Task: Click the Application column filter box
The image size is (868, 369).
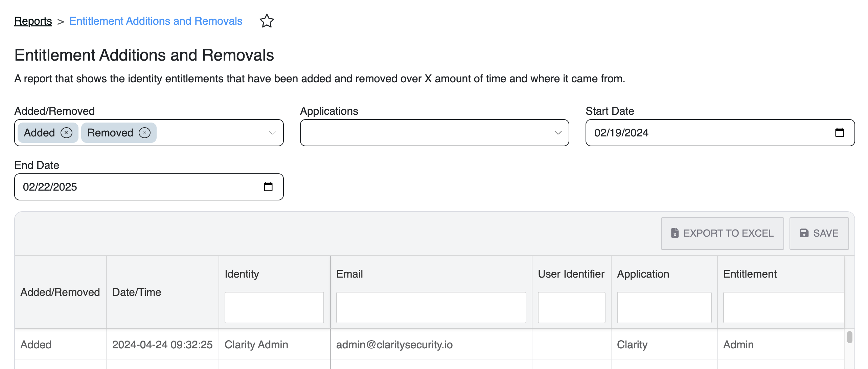Action: coord(664,307)
